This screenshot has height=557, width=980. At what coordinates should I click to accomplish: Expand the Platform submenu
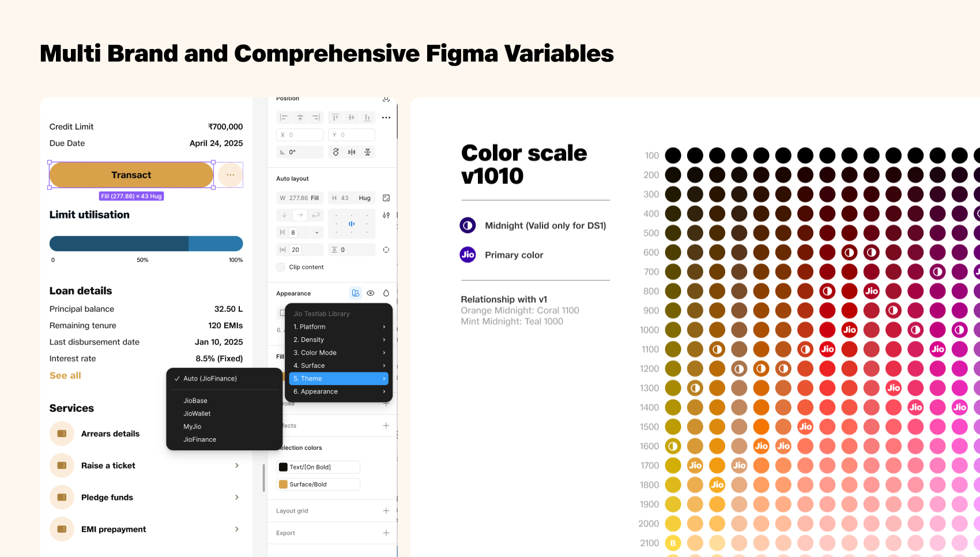[x=338, y=327]
